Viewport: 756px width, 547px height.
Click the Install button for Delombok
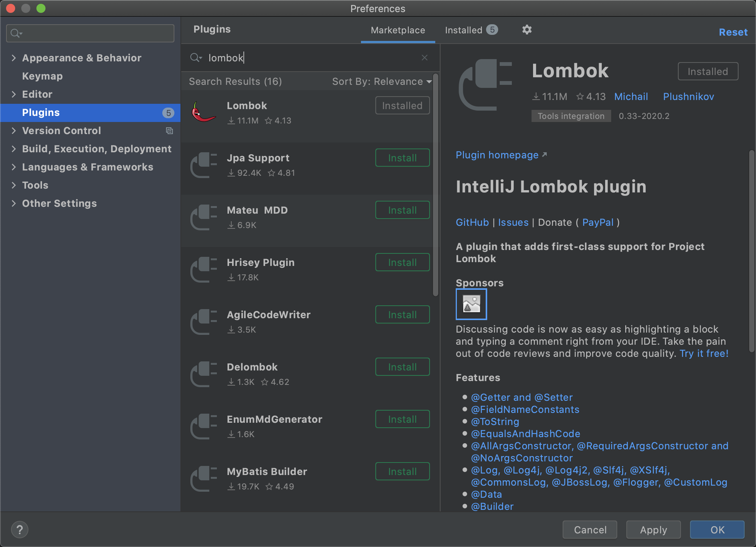coord(402,367)
